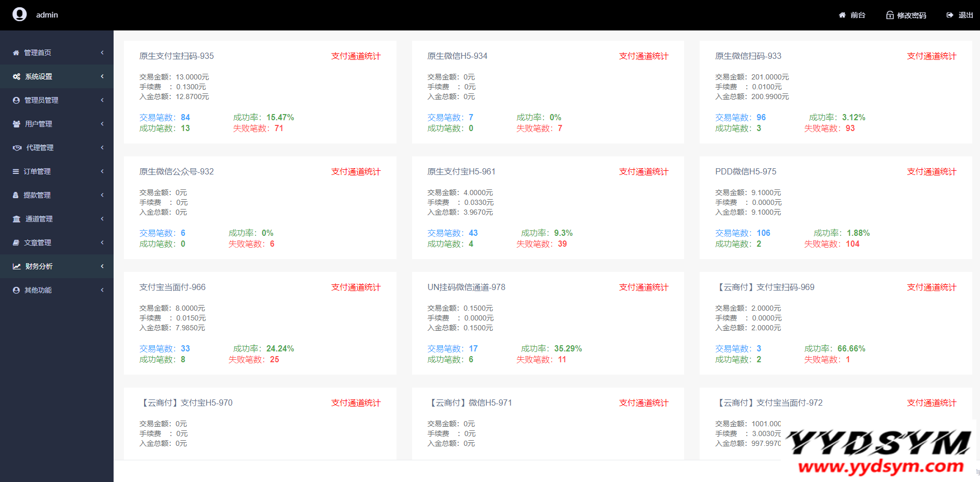Screen dimensions: 980x482
Task: Open 支付通道统计 for PDD微信H5-975
Action: coord(931,172)
